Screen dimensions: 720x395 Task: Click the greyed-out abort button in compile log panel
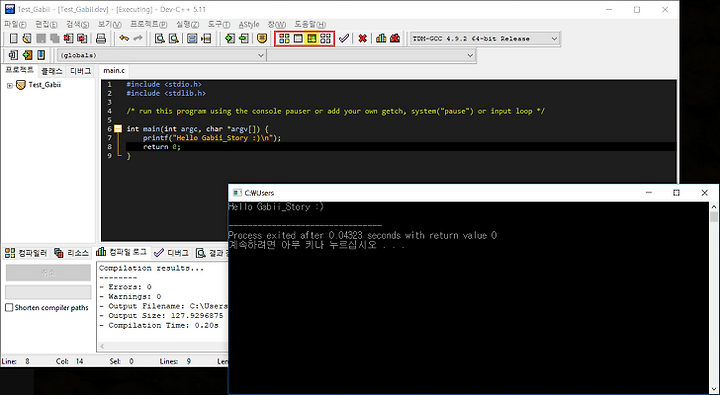(x=48, y=273)
